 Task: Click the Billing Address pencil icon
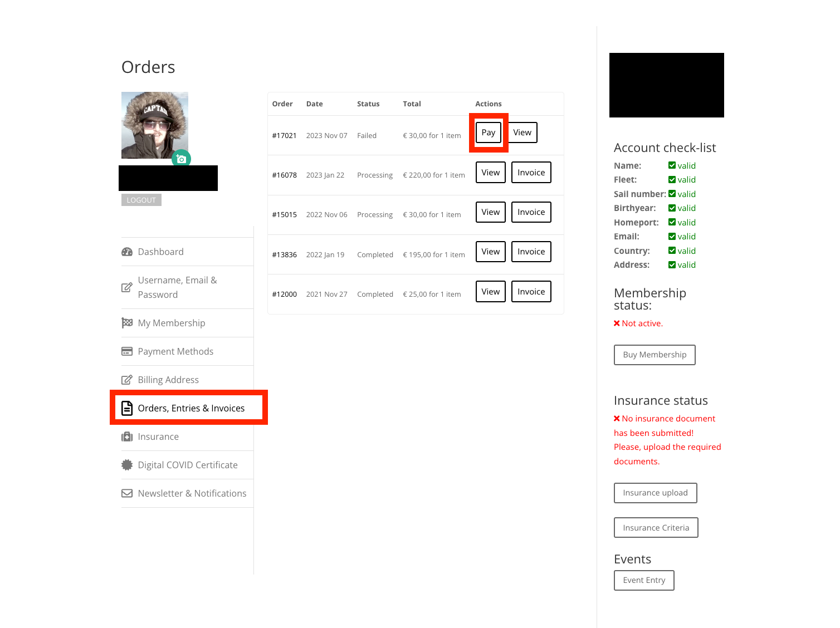click(x=127, y=380)
